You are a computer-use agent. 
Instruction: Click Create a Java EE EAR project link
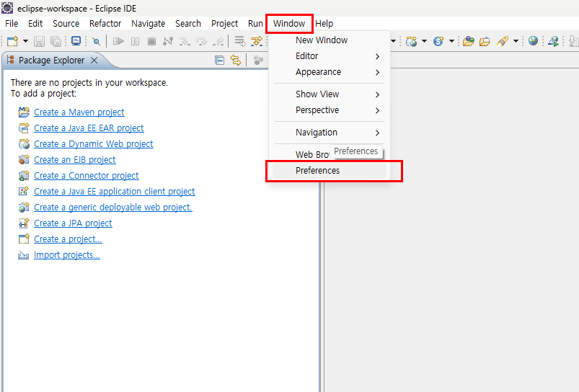pos(89,128)
